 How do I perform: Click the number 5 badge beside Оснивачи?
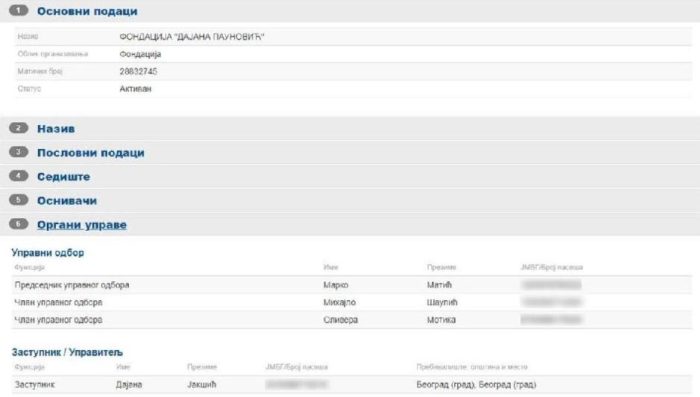tap(18, 200)
